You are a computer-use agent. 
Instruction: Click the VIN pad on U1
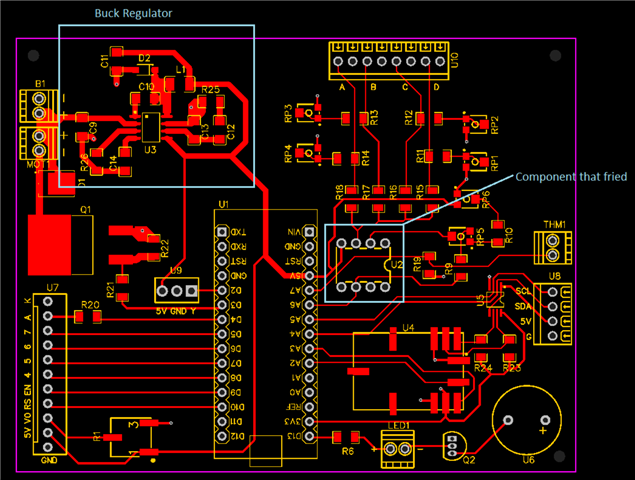309,232
